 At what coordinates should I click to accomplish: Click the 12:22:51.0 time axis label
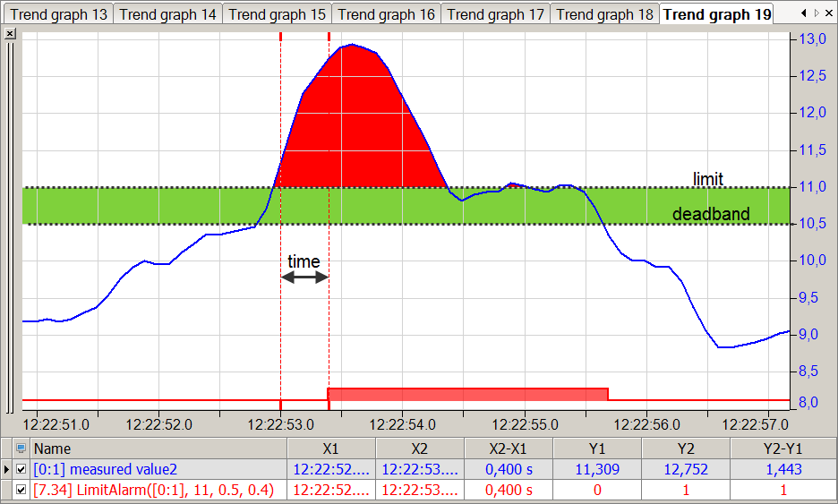[56, 424]
